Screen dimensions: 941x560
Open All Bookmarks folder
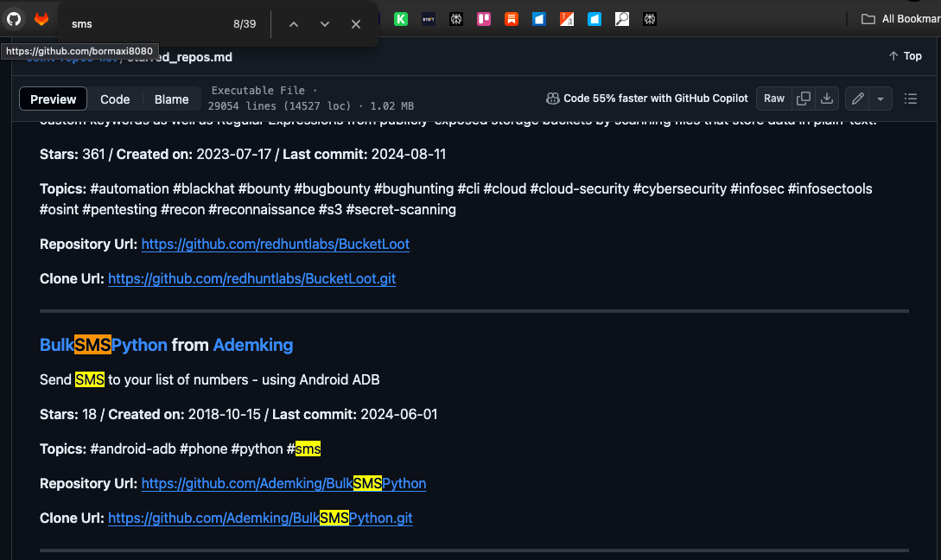pos(900,19)
